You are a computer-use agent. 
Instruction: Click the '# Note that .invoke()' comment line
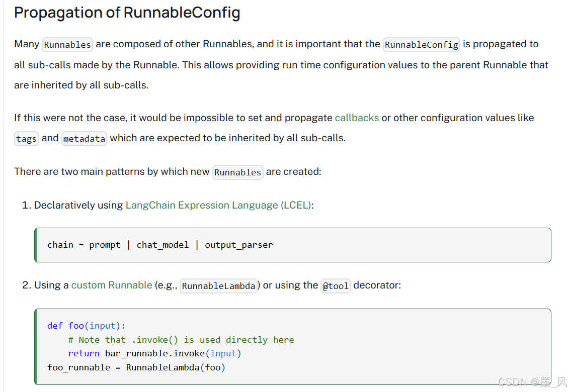tap(181, 340)
